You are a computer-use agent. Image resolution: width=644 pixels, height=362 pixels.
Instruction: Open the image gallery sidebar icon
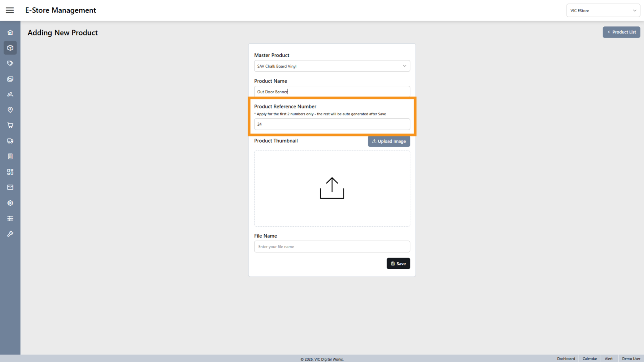coord(10,79)
